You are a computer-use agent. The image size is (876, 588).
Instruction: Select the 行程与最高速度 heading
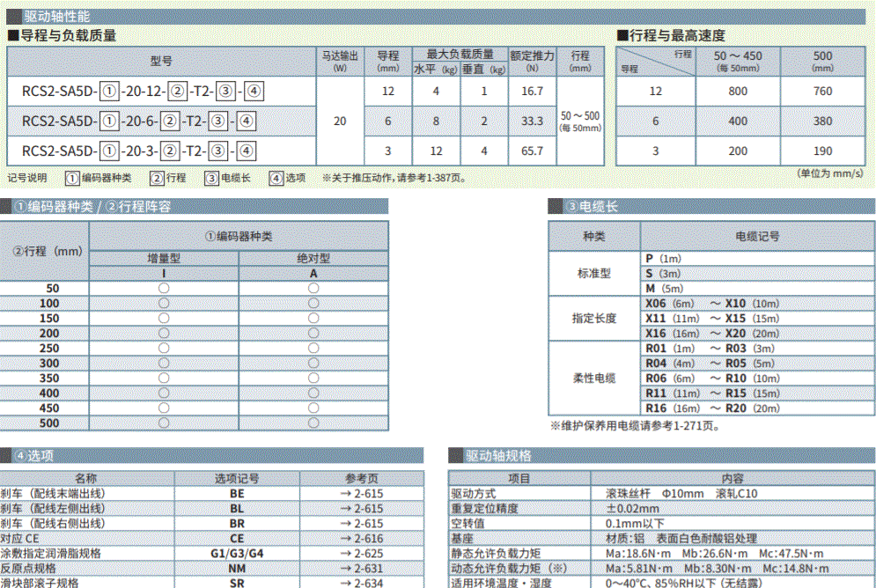point(671,36)
